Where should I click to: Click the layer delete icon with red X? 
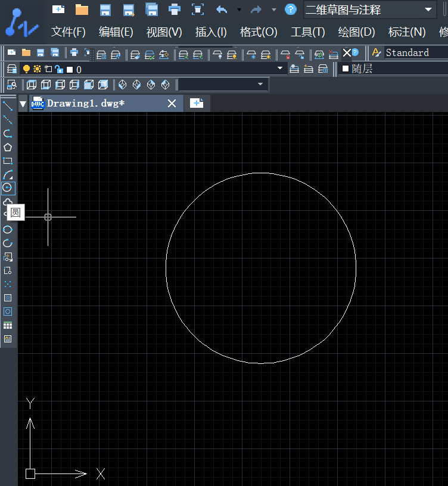[333, 54]
